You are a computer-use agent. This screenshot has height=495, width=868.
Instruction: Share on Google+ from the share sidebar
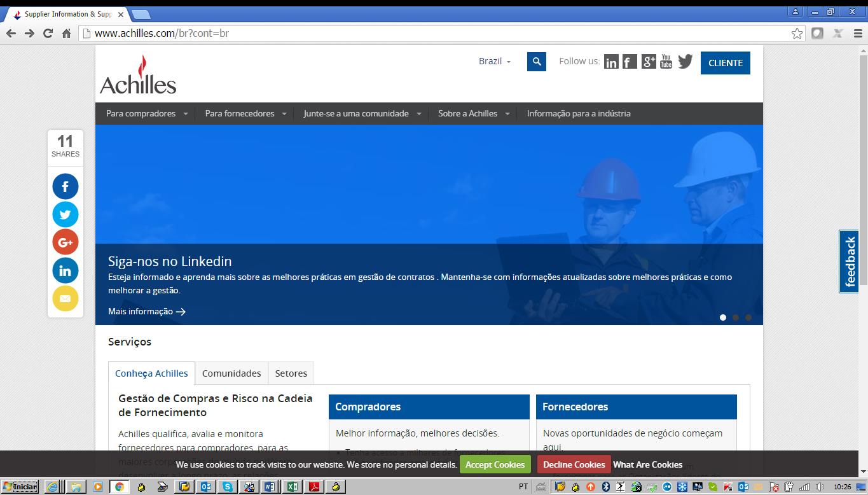coord(65,242)
